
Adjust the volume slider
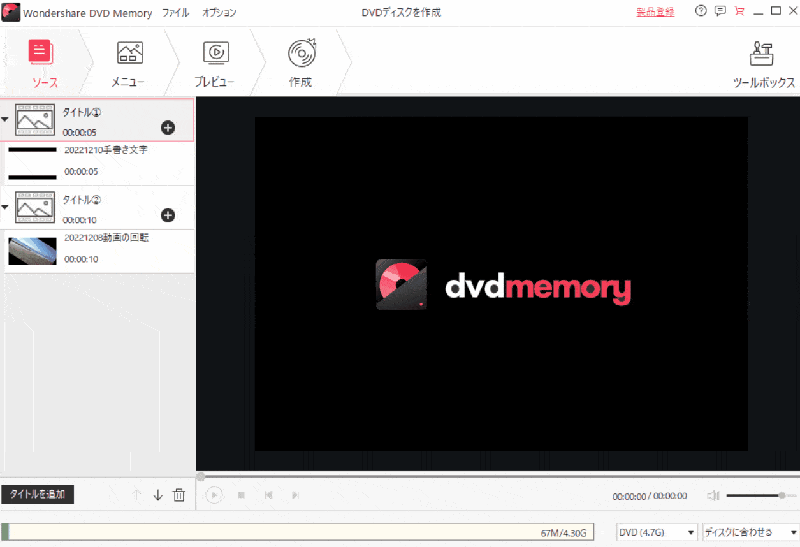pos(761,495)
